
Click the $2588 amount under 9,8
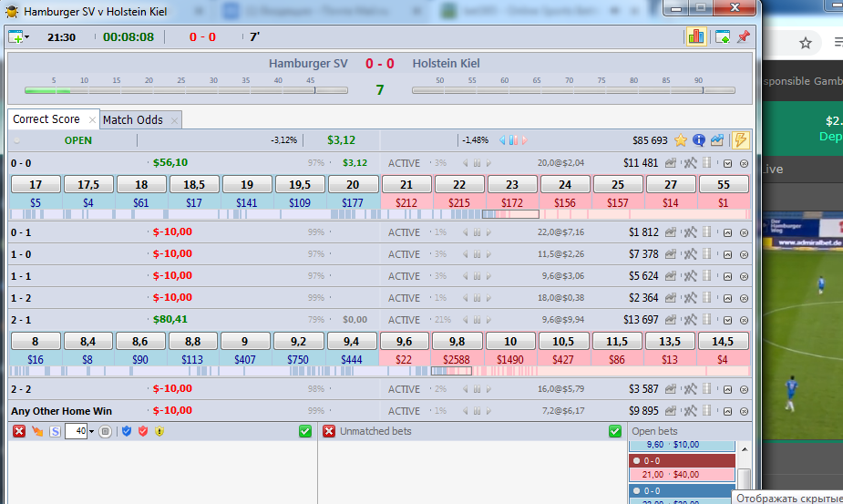point(457,359)
